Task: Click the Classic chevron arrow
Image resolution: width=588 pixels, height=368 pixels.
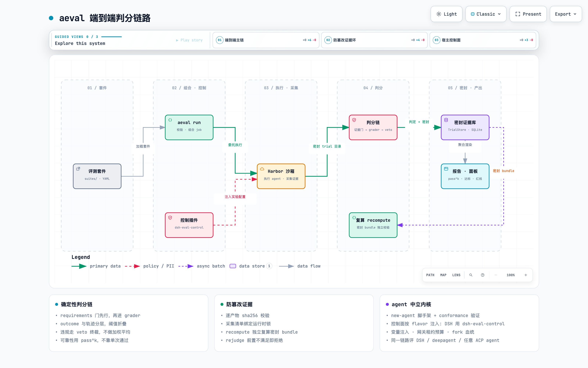Action: click(x=499, y=14)
